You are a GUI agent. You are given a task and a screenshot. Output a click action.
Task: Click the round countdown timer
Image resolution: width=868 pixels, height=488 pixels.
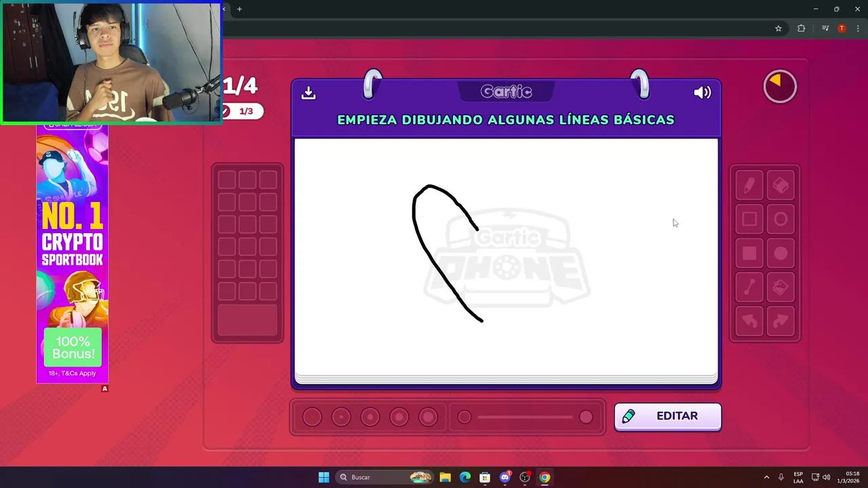780,86
